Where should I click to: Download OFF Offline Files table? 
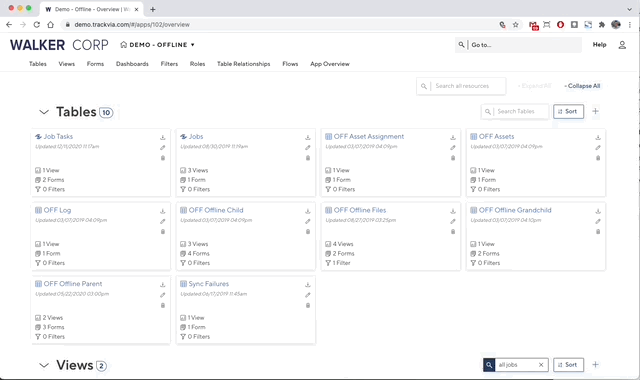[x=453, y=211]
